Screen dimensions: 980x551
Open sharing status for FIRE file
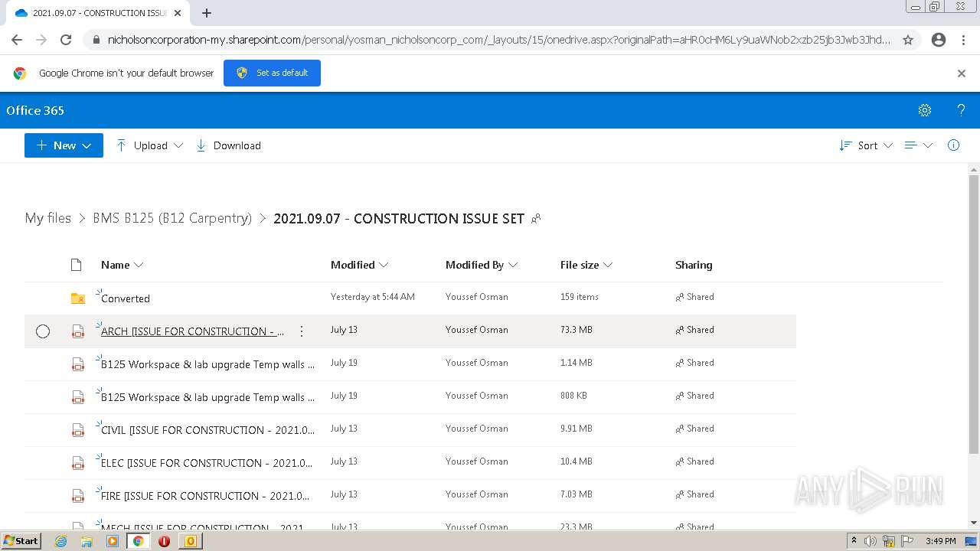click(x=694, y=494)
